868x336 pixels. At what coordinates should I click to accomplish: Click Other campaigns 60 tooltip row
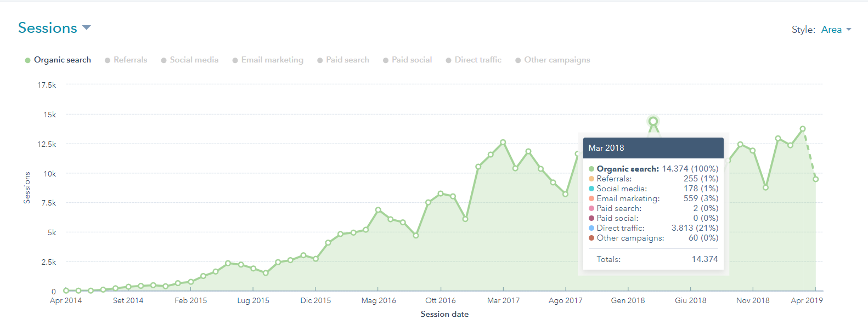653,238
